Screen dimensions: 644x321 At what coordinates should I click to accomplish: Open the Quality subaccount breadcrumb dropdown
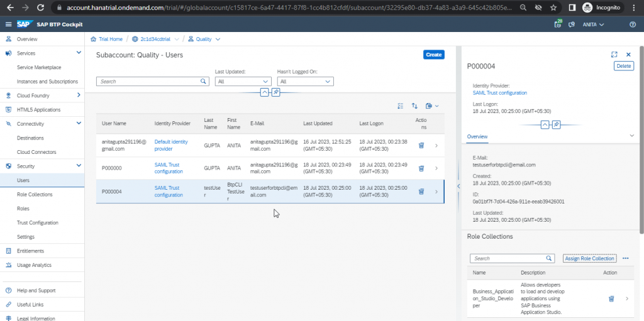(218, 39)
